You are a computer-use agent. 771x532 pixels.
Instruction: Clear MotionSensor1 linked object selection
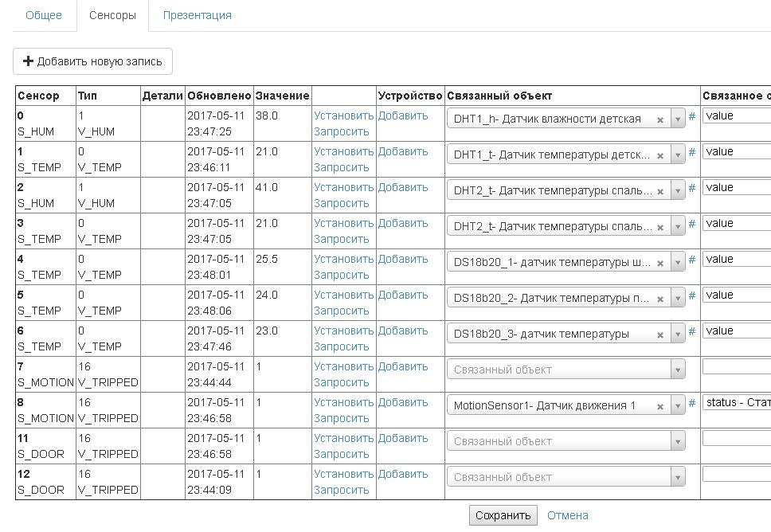660,407
